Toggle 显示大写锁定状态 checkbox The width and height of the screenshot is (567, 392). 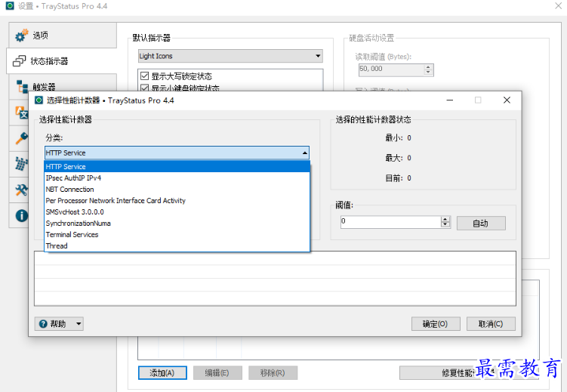145,76
